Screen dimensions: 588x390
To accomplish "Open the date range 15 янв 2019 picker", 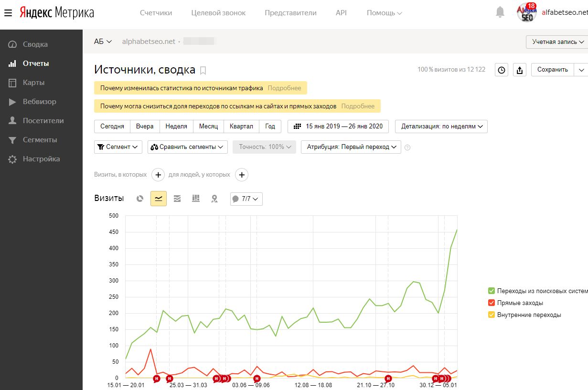I will [338, 126].
